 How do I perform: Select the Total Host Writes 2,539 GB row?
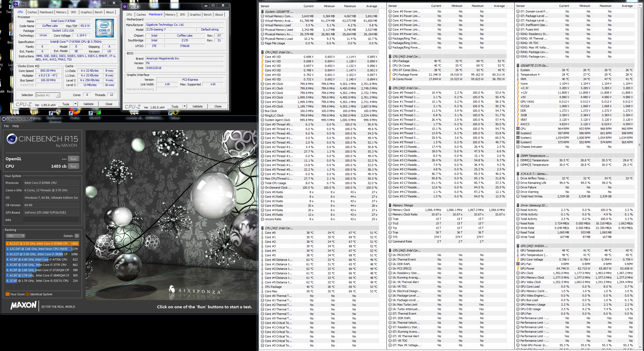575,196
